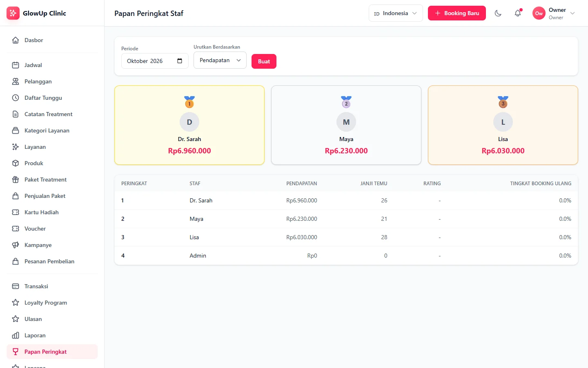Viewport: 588px width, 368px height.
Task: Open the Ulasan menu item
Action: [x=52, y=319]
